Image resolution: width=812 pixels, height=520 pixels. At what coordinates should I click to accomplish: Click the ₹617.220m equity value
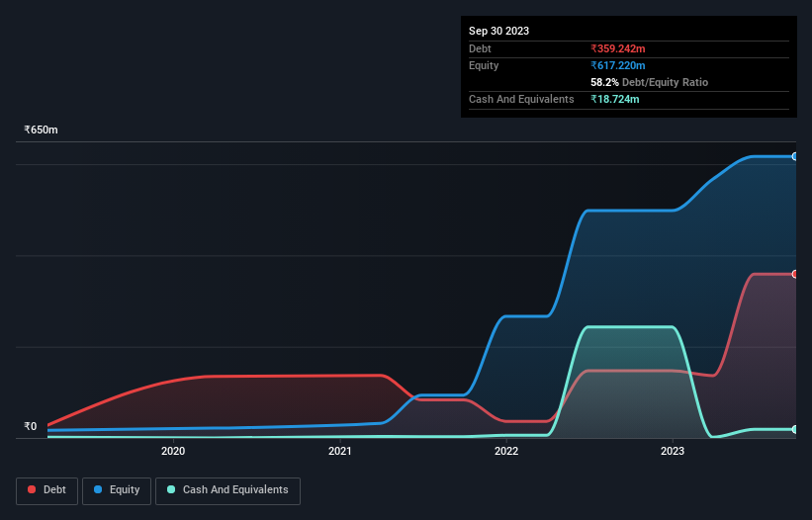click(618, 65)
